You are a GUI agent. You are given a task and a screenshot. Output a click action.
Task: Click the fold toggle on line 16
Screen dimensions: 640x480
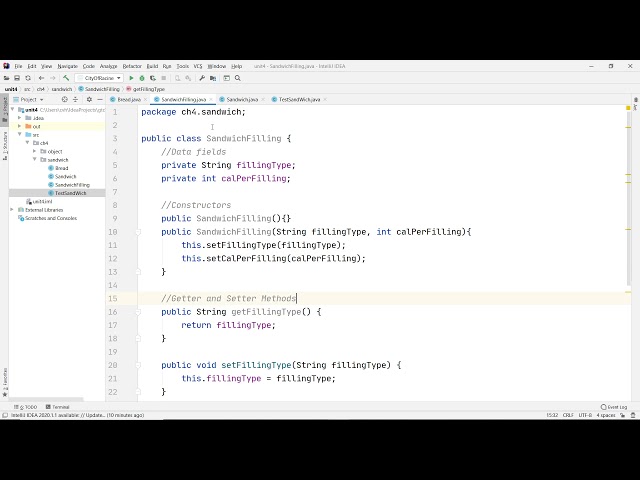pyautogui.click(x=138, y=312)
